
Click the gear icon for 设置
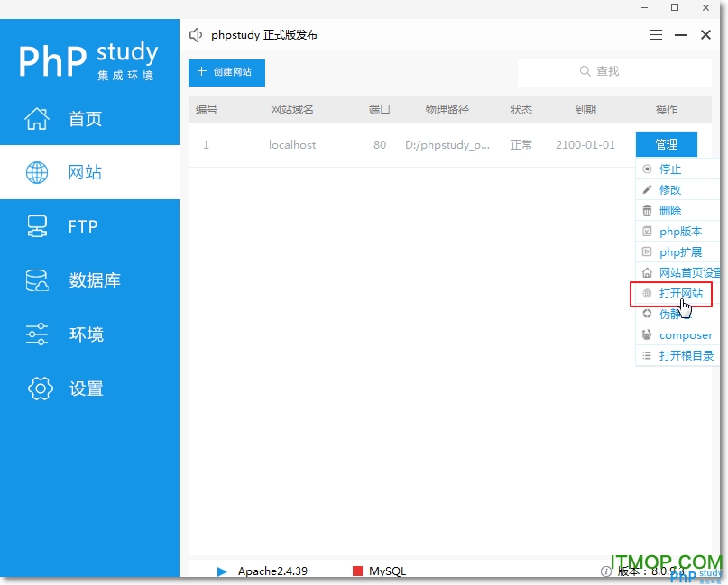click(x=41, y=388)
